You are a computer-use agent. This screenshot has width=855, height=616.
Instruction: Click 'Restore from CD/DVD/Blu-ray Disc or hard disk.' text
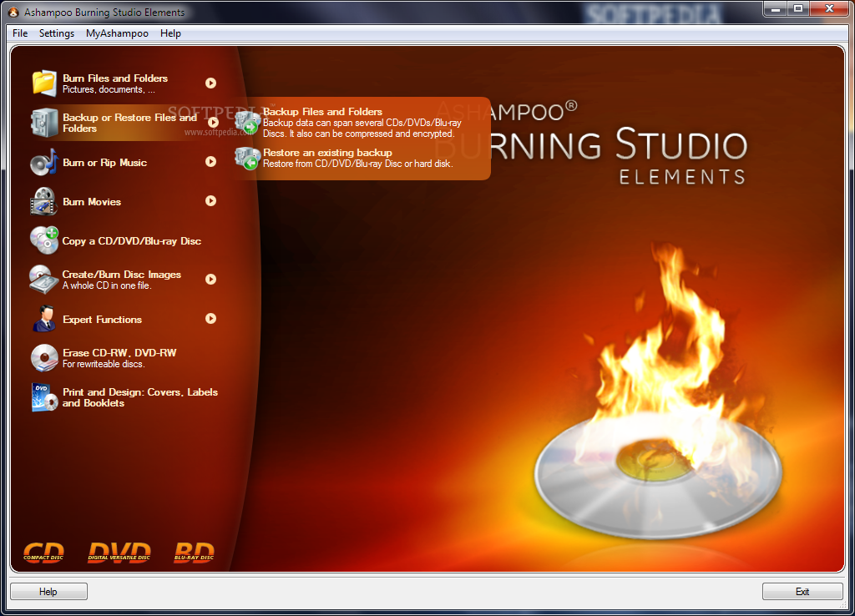click(357, 164)
